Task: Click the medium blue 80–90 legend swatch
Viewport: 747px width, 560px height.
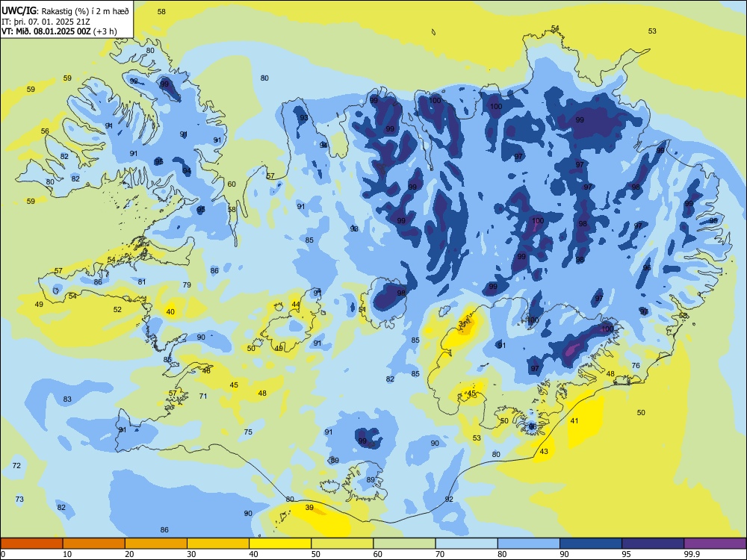Action: 529,544
